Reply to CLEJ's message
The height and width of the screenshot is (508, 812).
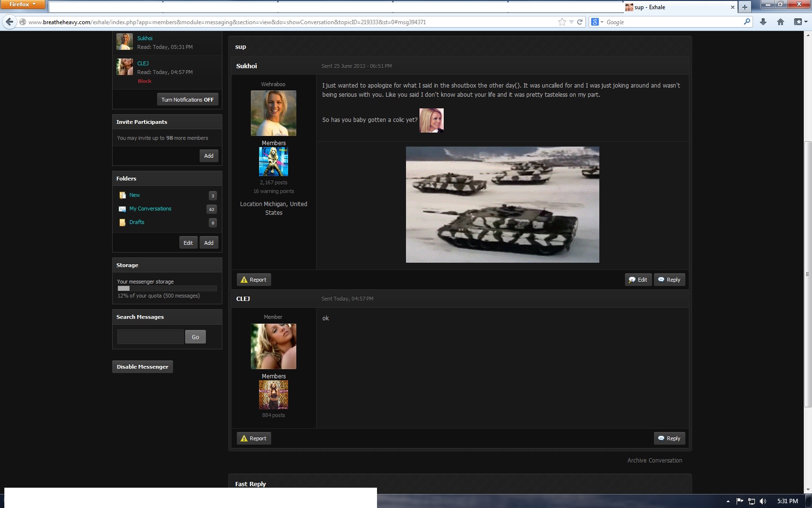[669, 438]
